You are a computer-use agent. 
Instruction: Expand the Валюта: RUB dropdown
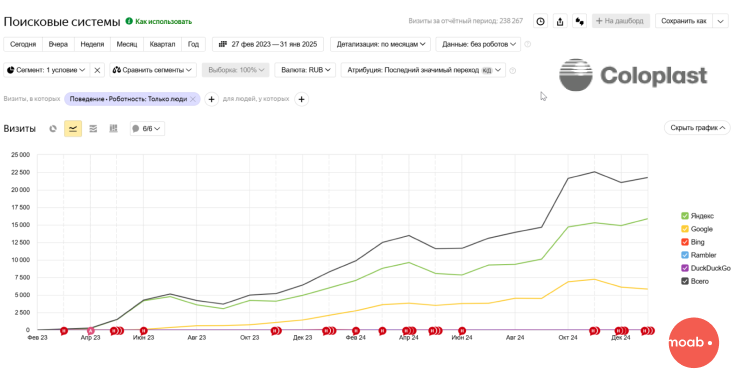(x=305, y=70)
